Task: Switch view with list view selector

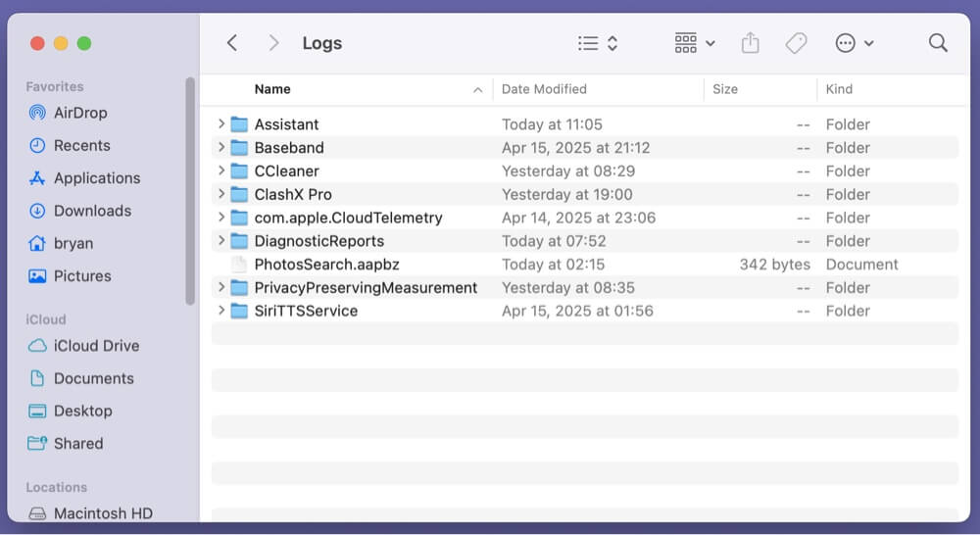Action: tap(597, 43)
